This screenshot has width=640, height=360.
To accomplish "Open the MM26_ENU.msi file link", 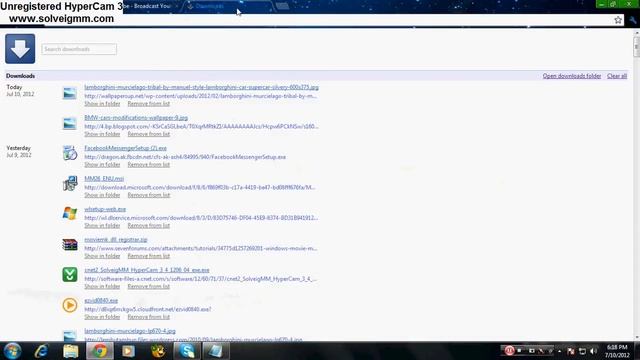I will click(104, 178).
